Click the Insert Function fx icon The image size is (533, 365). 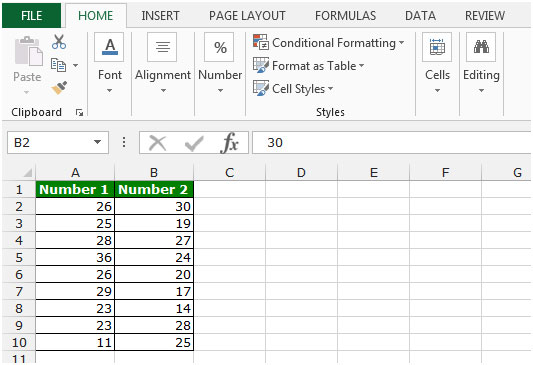pyautogui.click(x=230, y=143)
